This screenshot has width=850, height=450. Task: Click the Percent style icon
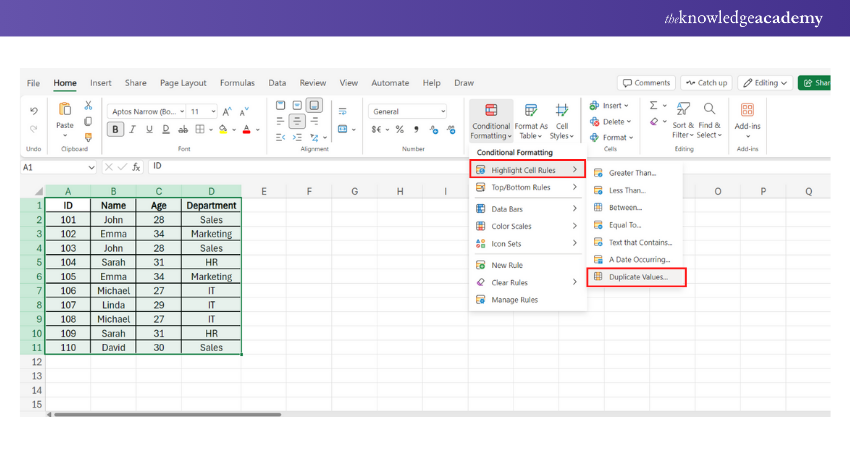click(x=399, y=129)
